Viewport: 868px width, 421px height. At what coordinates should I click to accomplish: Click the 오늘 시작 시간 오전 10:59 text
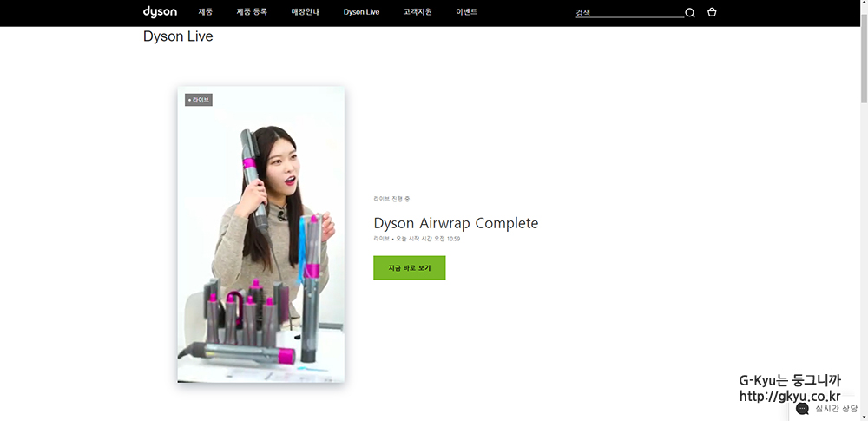(427, 240)
